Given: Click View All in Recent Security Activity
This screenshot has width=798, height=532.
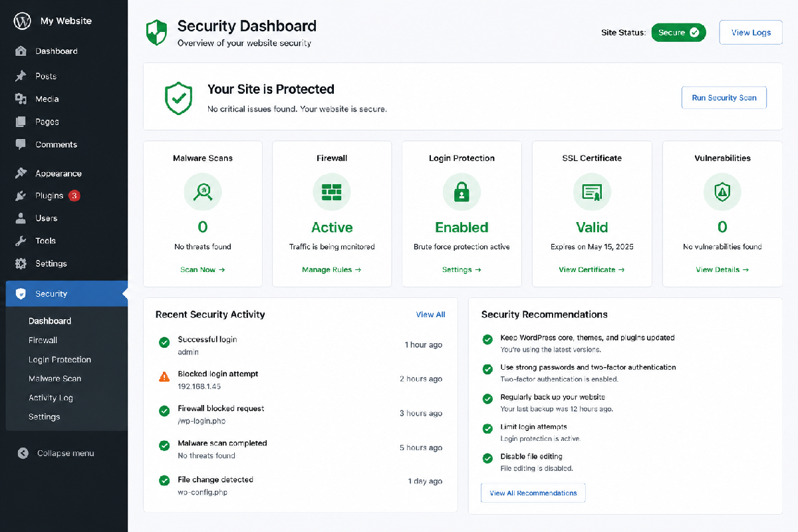Looking at the screenshot, I should point(430,315).
